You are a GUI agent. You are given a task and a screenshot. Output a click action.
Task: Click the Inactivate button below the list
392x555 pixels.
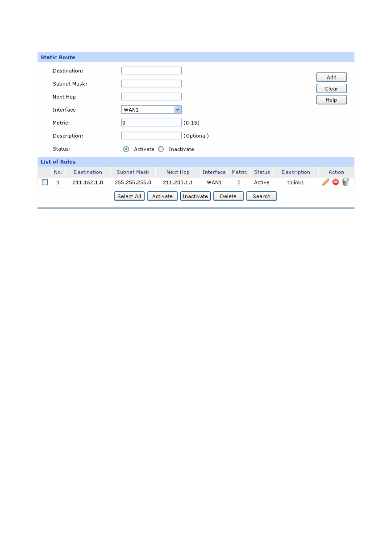[x=195, y=196]
